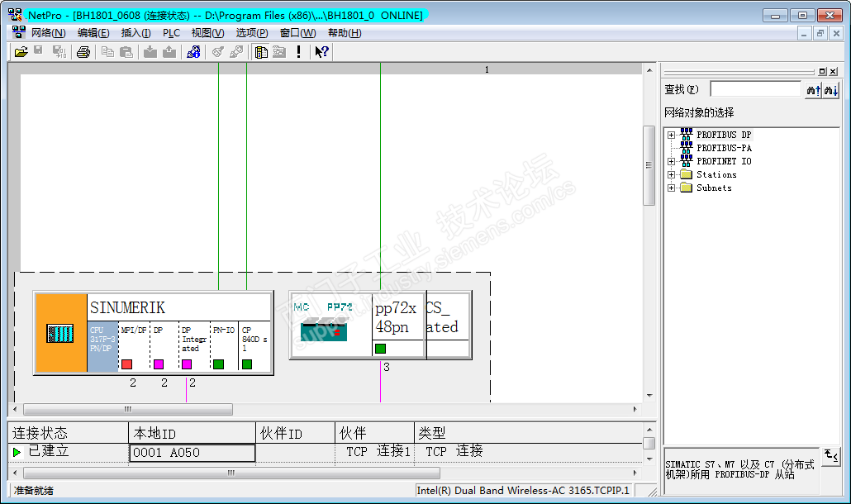851x504 pixels.
Task: Dock or undock the catalog panel
Action: tap(822, 71)
